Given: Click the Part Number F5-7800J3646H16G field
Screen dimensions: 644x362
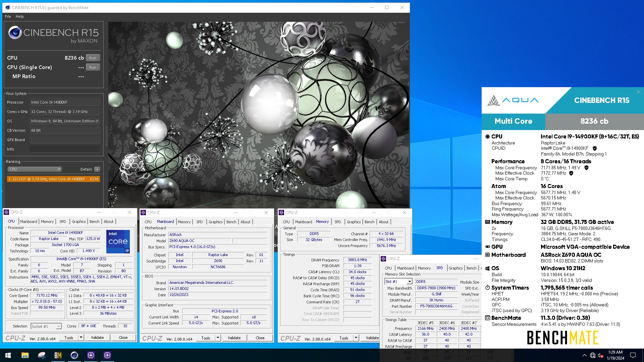Looking at the screenshot, I should (436, 306).
